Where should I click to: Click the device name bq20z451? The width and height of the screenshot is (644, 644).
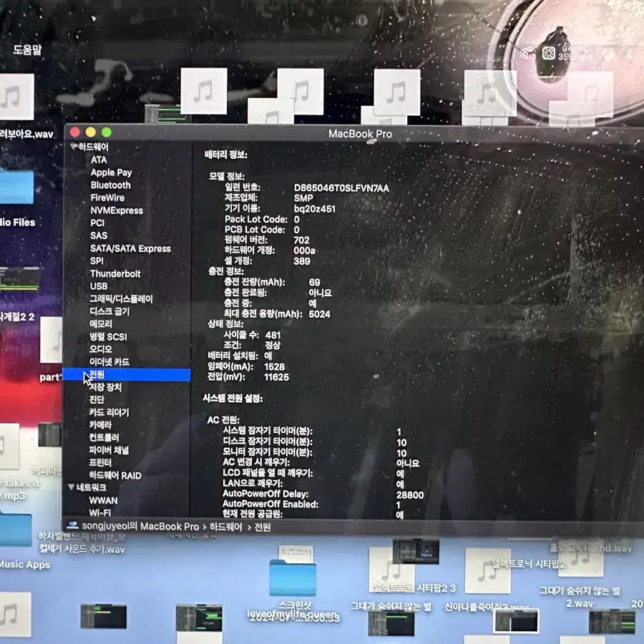(x=315, y=209)
